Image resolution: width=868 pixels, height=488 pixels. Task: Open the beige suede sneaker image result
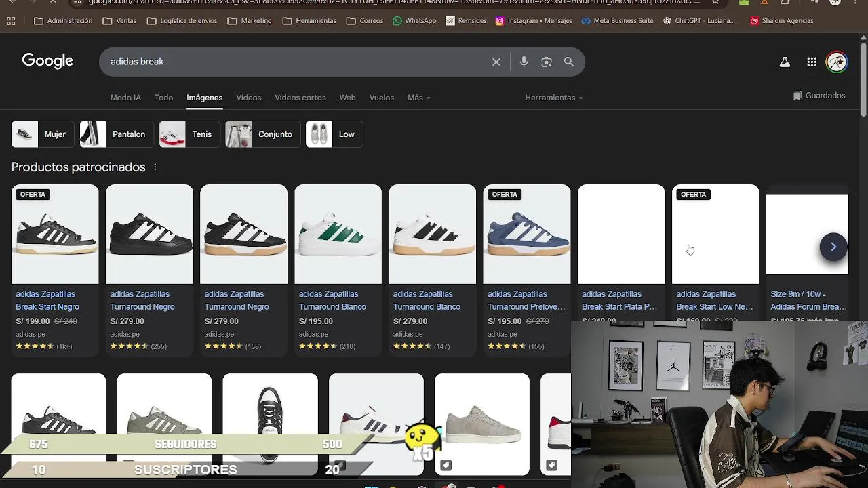pyautogui.click(x=482, y=424)
